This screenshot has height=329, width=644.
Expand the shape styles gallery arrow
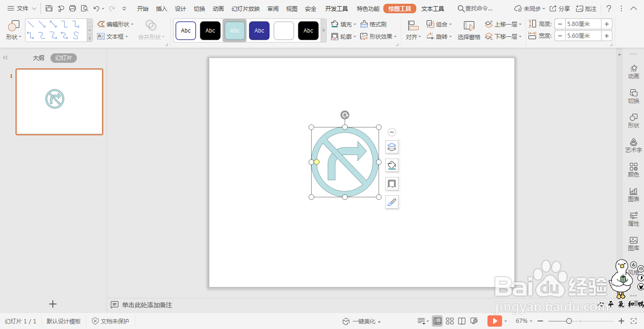coord(323,31)
